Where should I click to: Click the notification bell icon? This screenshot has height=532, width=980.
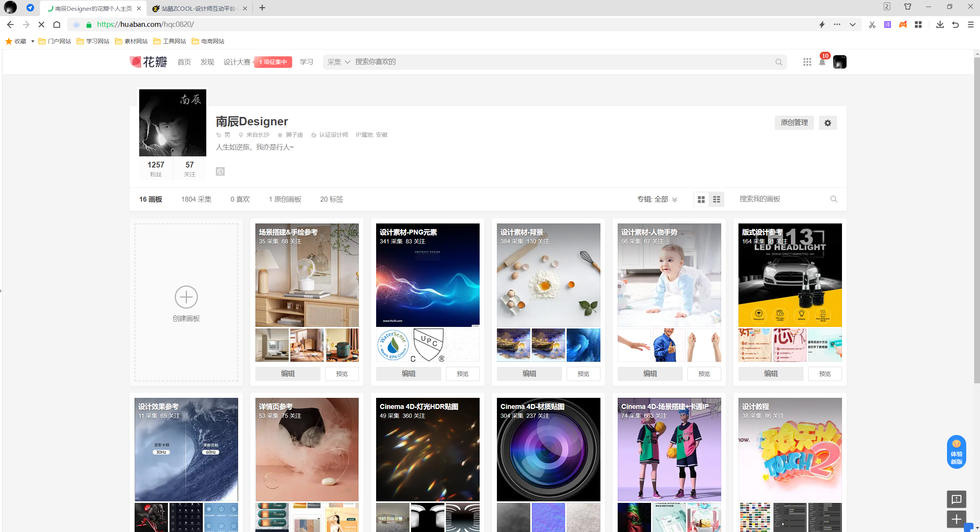point(822,62)
